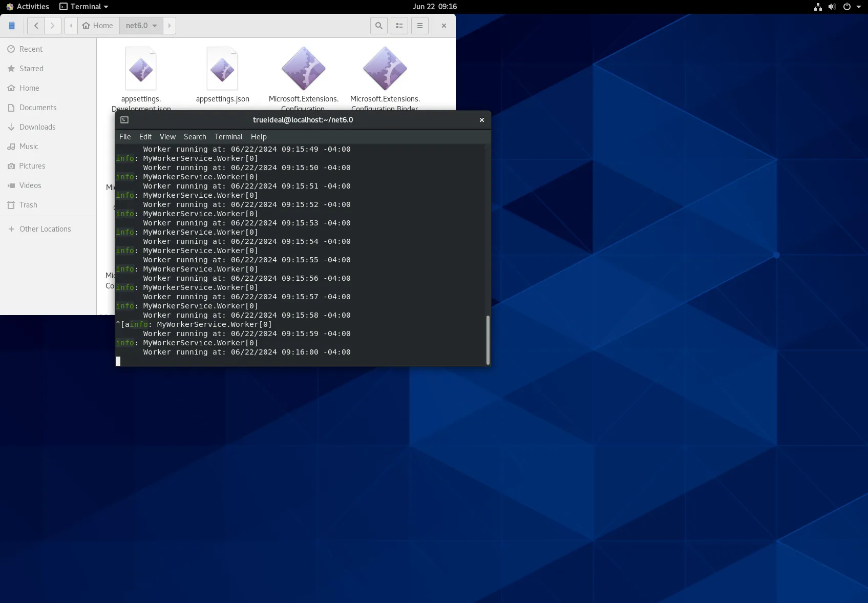The height and width of the screenshot is (603, 868).
Task: Expand the system menu arrow in top bar
Action: click(859, 7)
